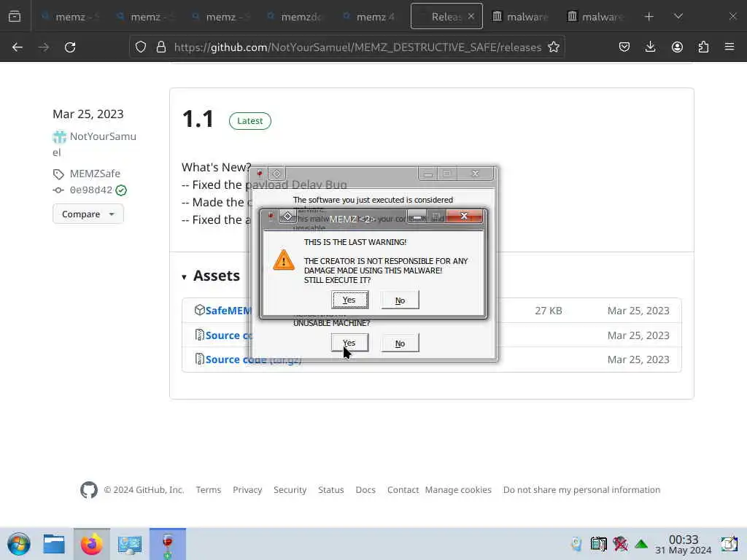
Task: Open the Firefox View icon
Action: click(15, 17)
